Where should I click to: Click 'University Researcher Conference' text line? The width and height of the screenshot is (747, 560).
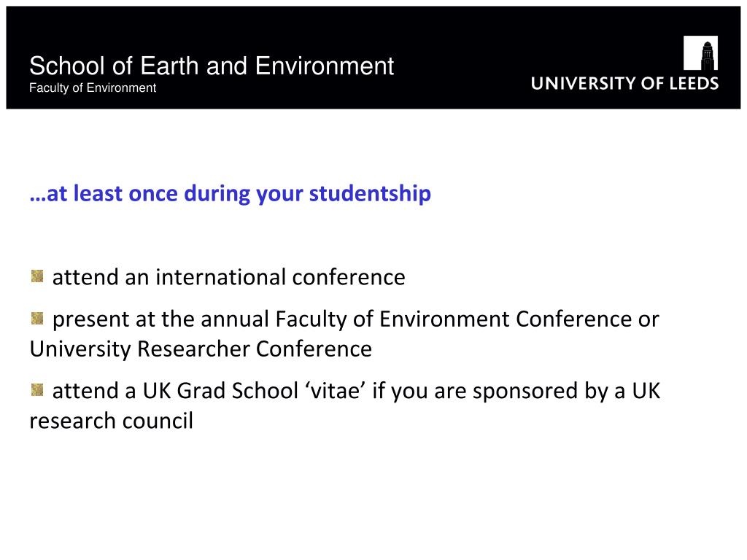pos(201,349)
